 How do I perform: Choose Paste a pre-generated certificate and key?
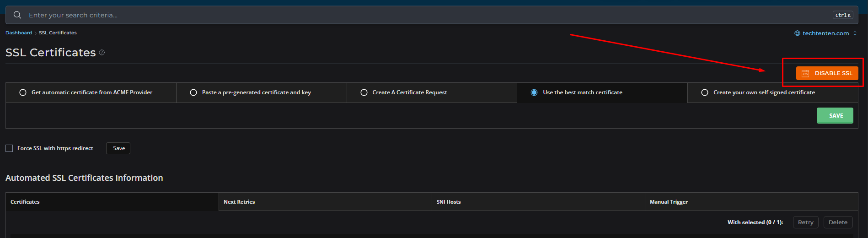(193, 92)
